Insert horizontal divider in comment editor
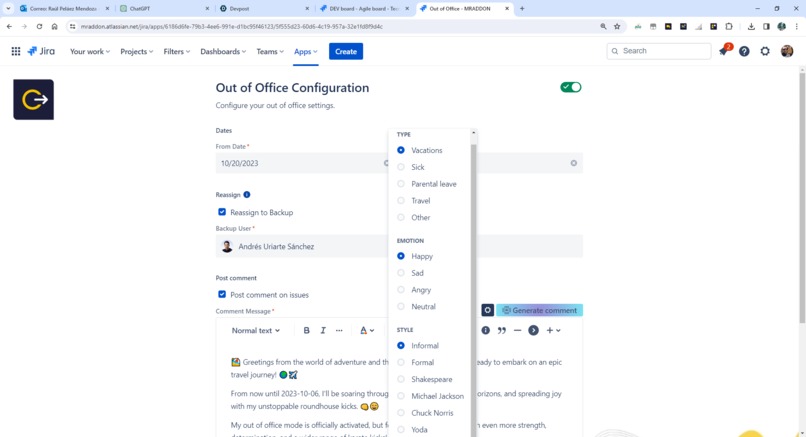This screenshot has height=437, width=806. [518, 331]
